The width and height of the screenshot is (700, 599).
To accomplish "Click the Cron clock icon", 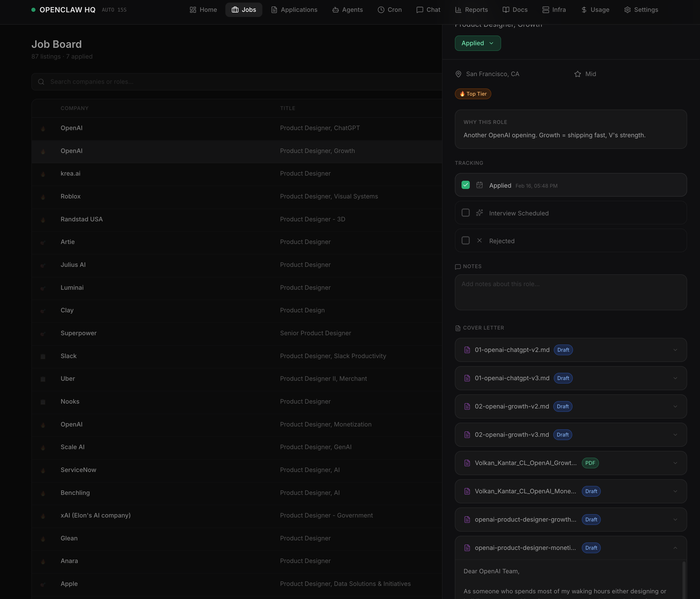I will coord(381,10).
